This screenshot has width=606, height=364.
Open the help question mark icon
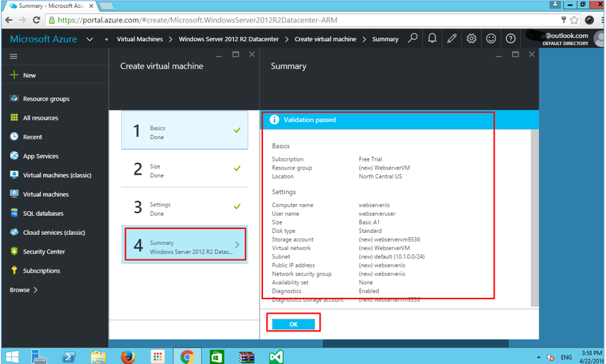click(x=511, y=38)
